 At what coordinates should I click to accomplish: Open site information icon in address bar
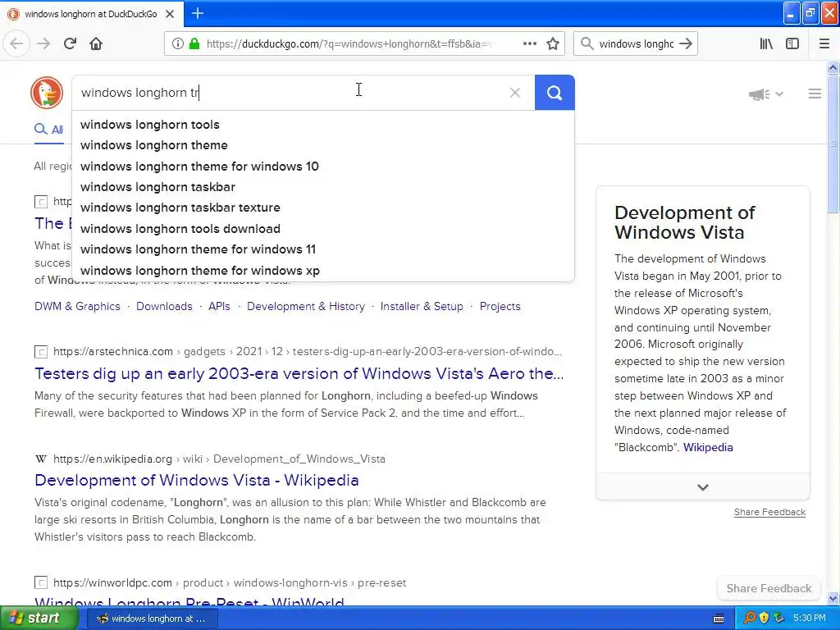point(178,44)
